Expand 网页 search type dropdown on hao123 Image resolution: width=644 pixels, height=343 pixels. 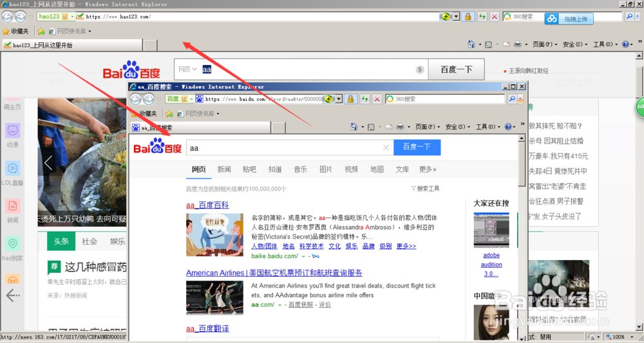187,70
